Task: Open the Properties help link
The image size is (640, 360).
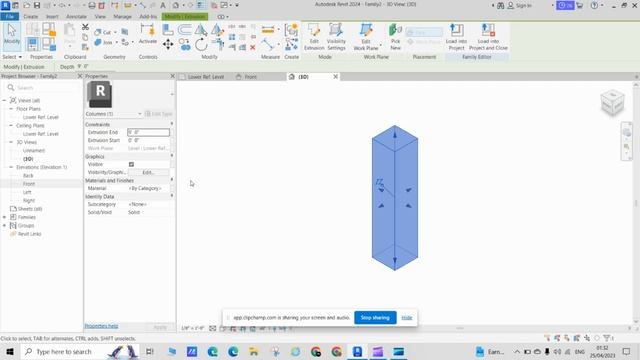Action: [101, 326]
